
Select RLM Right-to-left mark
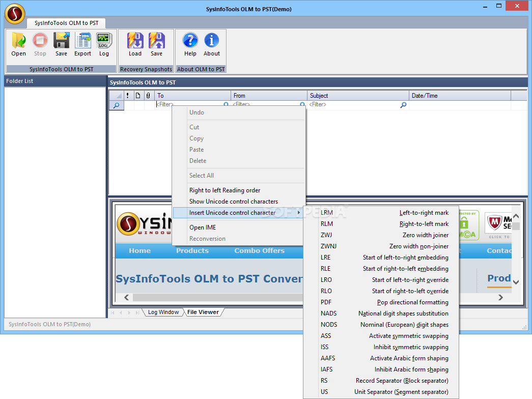(x=381, y=224)
